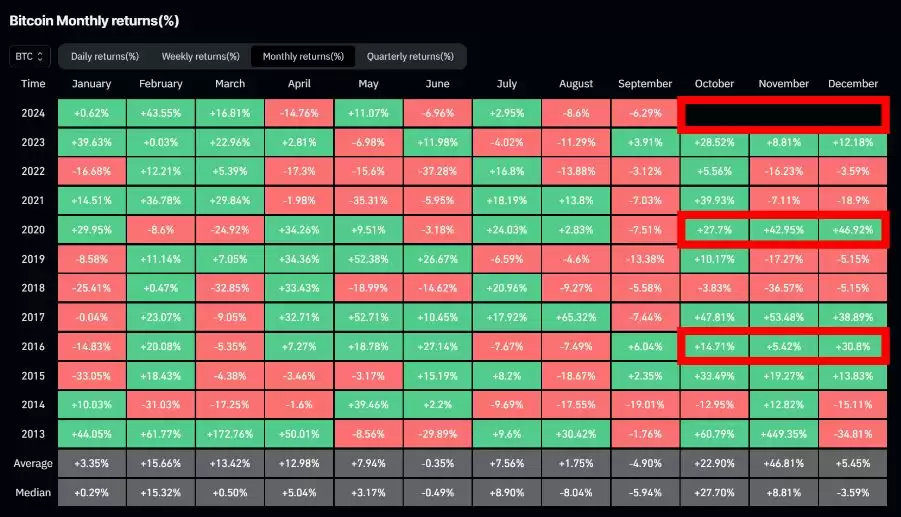Screen dimensions: 901x517
Task: Click the December column header
Action: (x=853, y=84)
